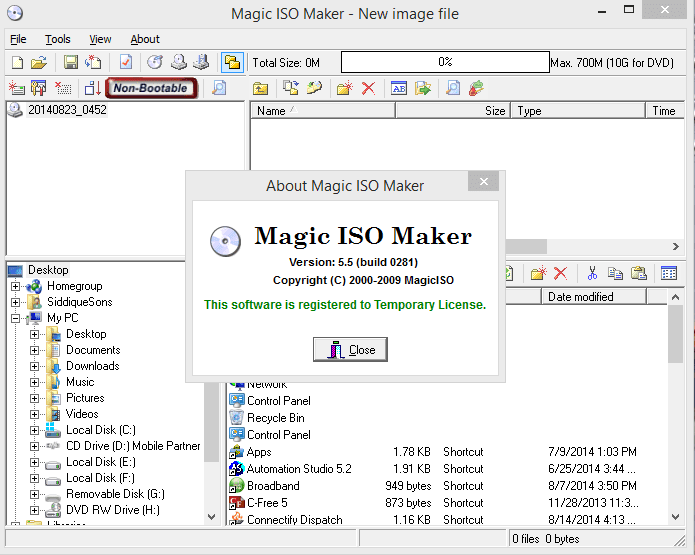Screen dimensions: 695x555
Task: Click the rename AB icon
Action: coord(399,88)
